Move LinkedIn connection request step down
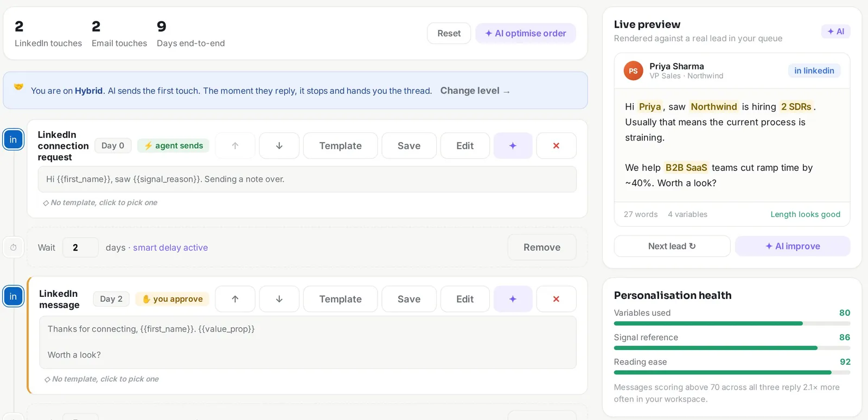 pos(279,145)
